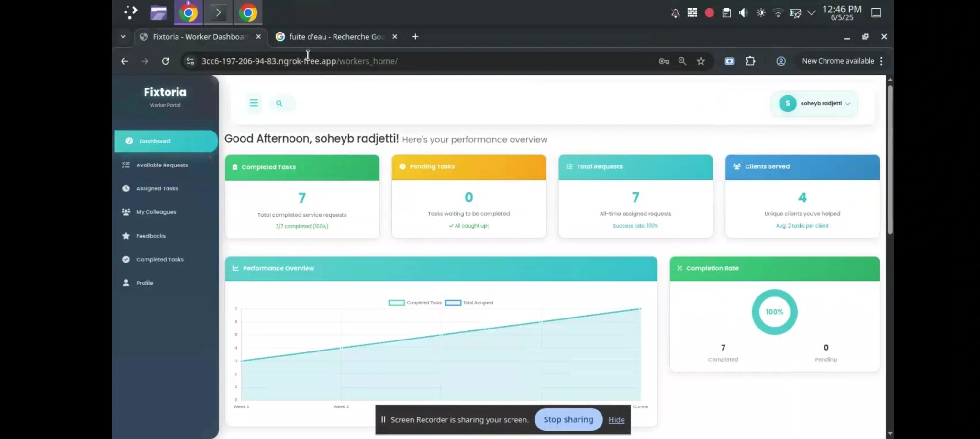Expand the system tray chevron

pos(811,13)
